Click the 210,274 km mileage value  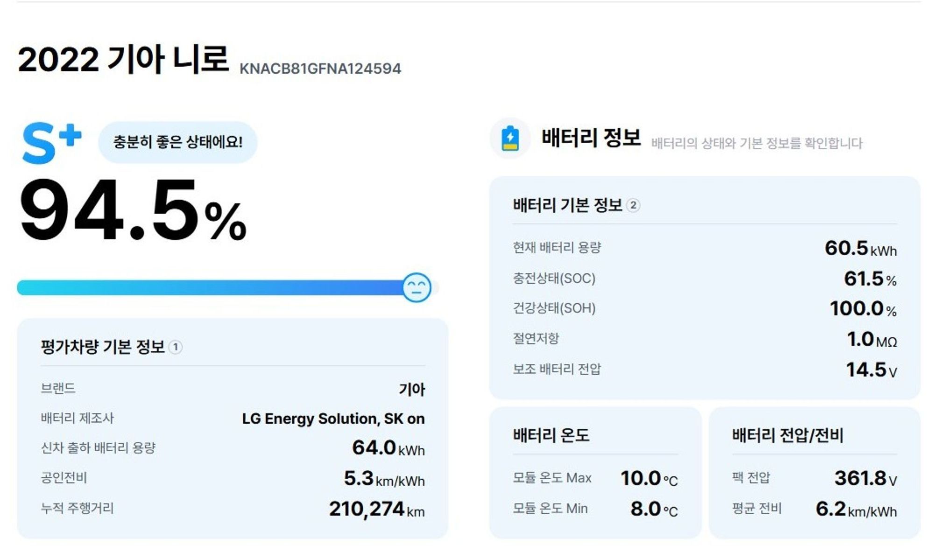[x=376, y=509]
